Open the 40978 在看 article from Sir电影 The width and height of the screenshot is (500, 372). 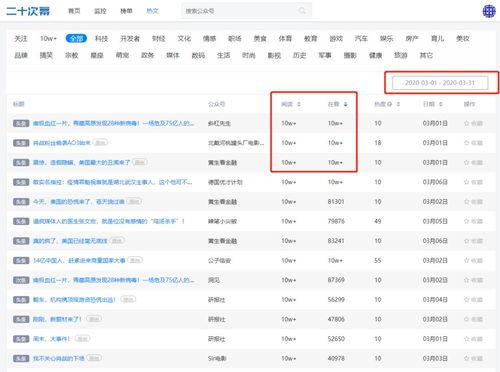(x=58, y=359)
